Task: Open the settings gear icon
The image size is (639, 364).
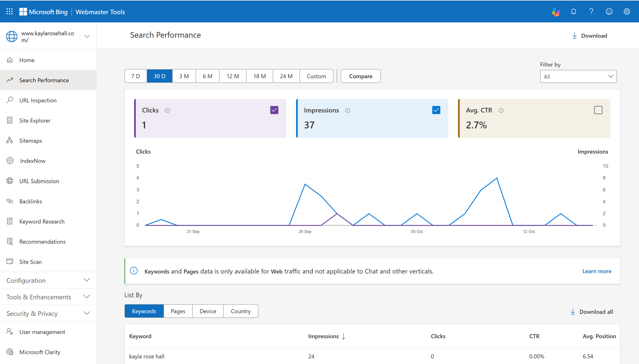Action: point(627,12)
